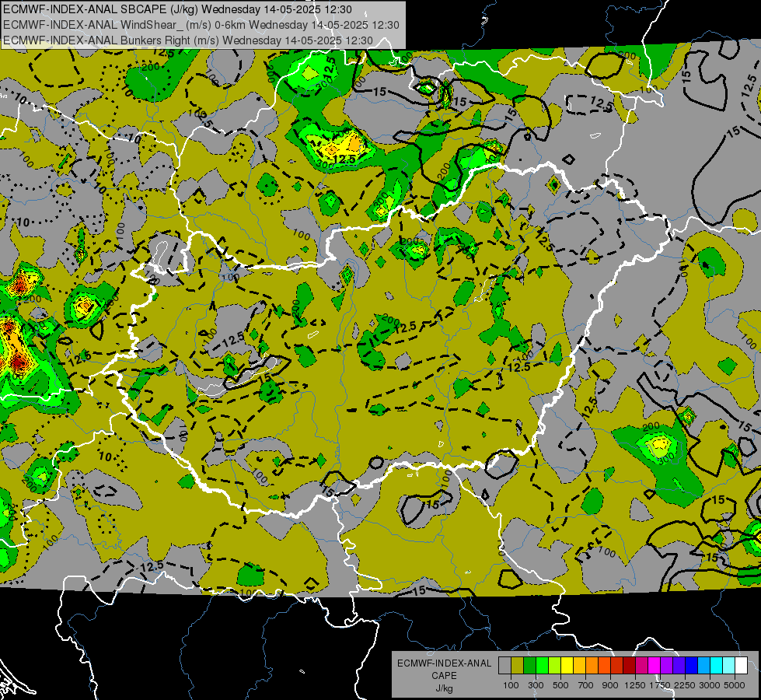Click the dark red legend swatch

630,666
